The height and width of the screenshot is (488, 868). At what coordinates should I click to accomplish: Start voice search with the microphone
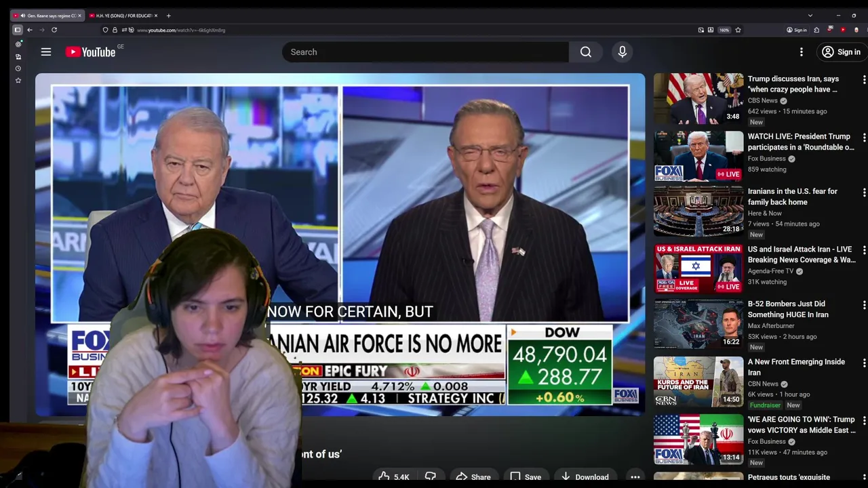click(x=623, y=52)
